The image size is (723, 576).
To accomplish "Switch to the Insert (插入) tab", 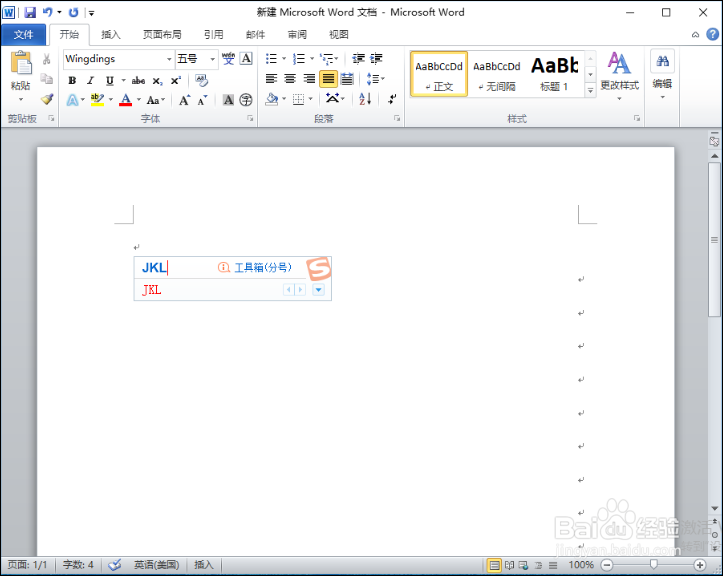I will tap(111, 35).
